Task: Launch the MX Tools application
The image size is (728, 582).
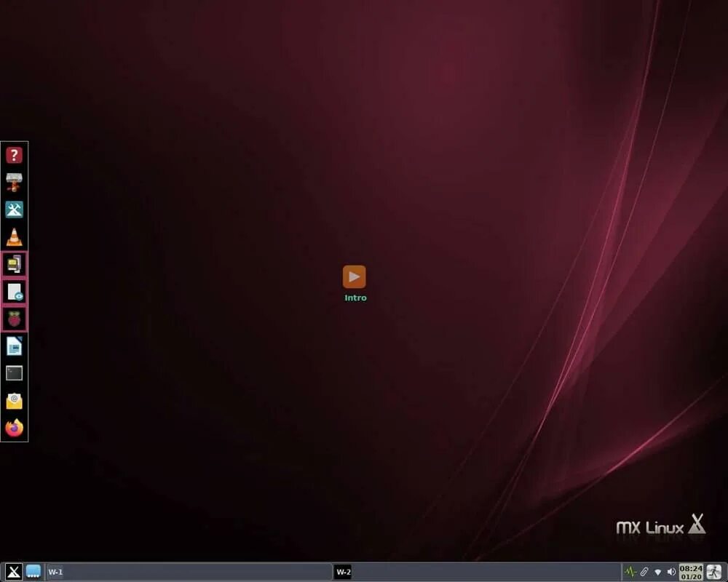Action: pos(13,210)
